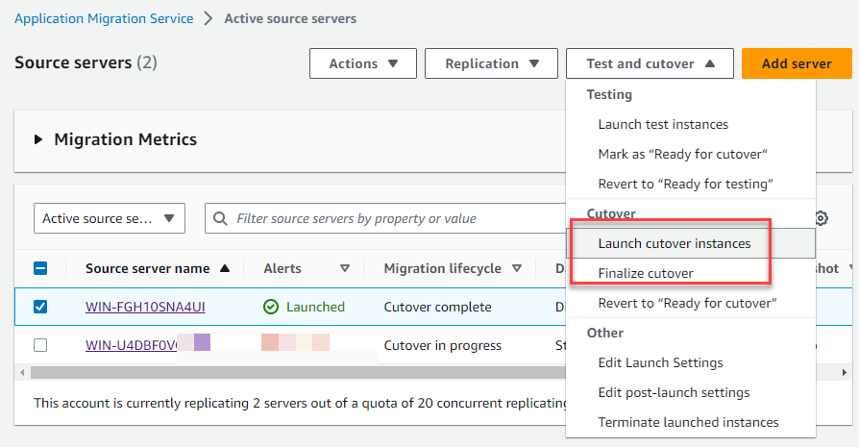The width and height of the screenshot is (860, 447).
Task: Click the settings gear icon
Action: tap(822, 218)
